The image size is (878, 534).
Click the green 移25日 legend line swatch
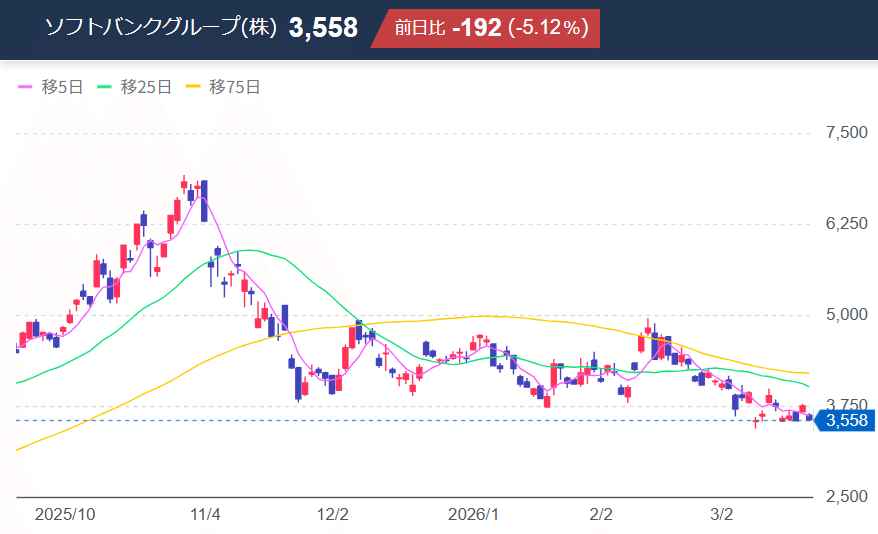click(x=105, y=87)
